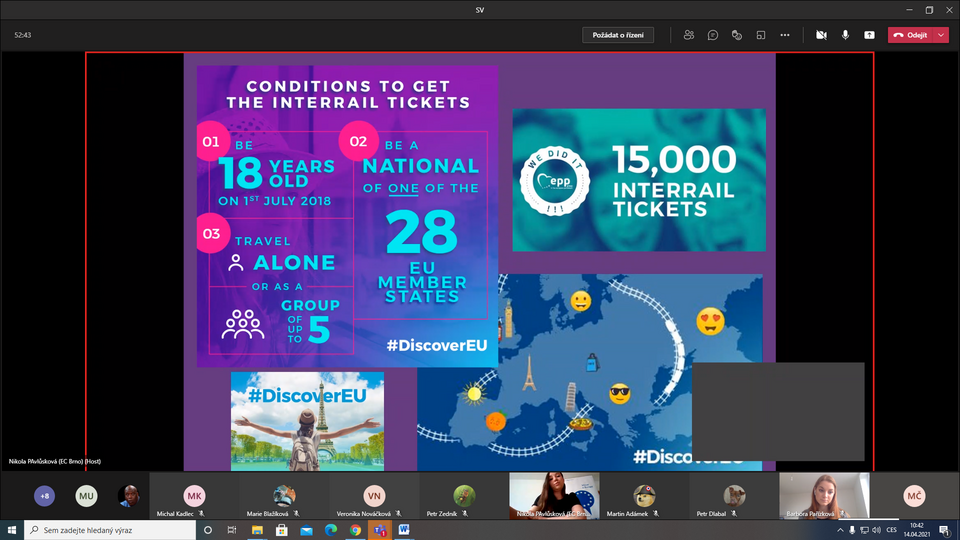This screenshot has width=960, height=540.
Task: Select Marie Blažíková participant tile
Action: [284, 496]
